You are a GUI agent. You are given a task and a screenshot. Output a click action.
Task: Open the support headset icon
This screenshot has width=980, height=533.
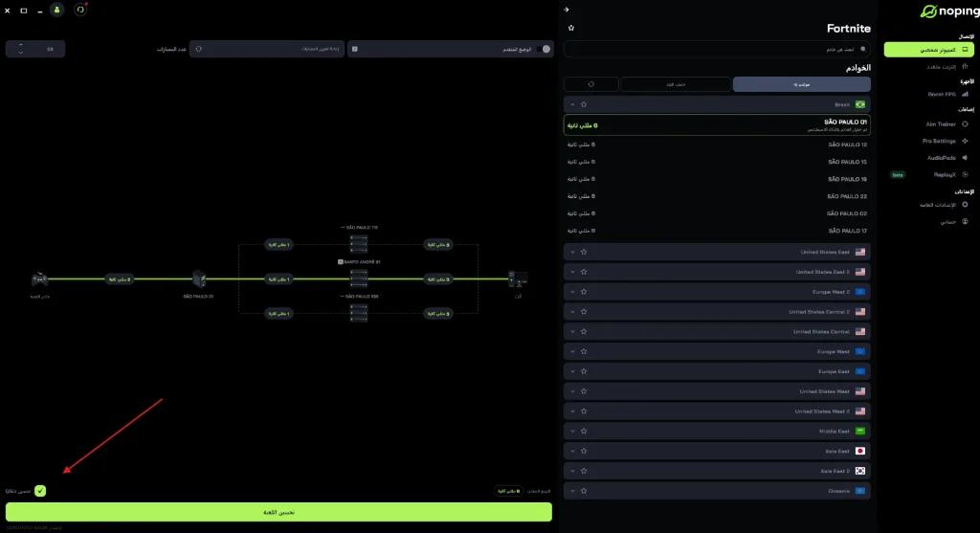click(x=80, y=10)
